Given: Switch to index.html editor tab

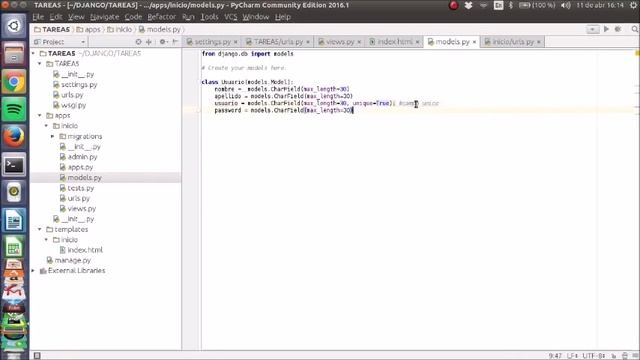Looking at the screenshot, I should point(394,42).
